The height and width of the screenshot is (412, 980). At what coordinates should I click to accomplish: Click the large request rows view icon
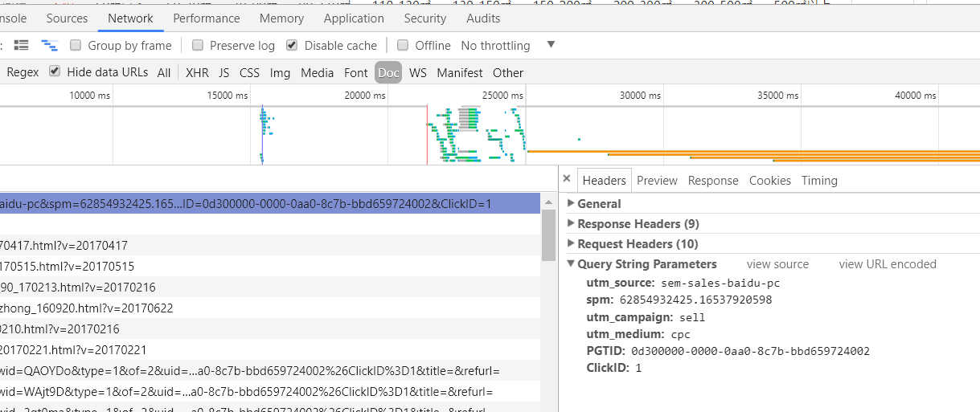pyautogui.click(x=22, y=45)
